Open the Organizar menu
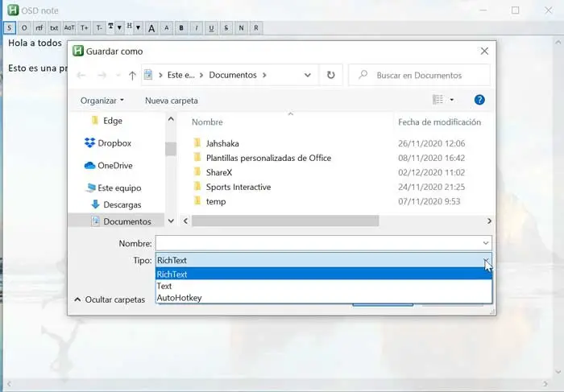 [x=102, y=101]
